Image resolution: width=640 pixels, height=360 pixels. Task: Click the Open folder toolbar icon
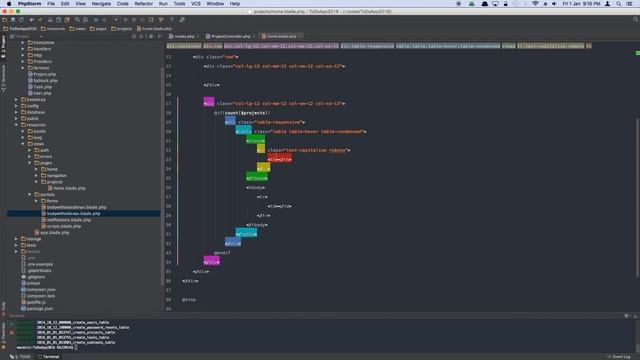tap(4, 20)
